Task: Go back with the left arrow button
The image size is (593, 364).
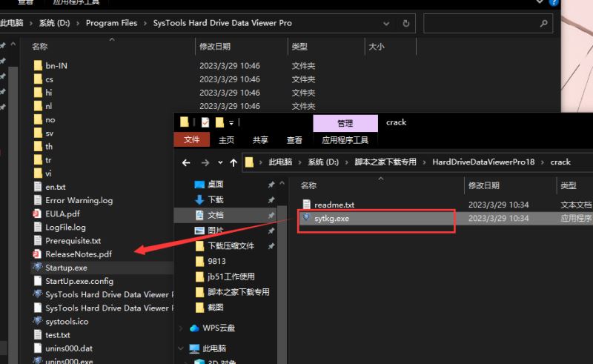Action: [186, 162]
